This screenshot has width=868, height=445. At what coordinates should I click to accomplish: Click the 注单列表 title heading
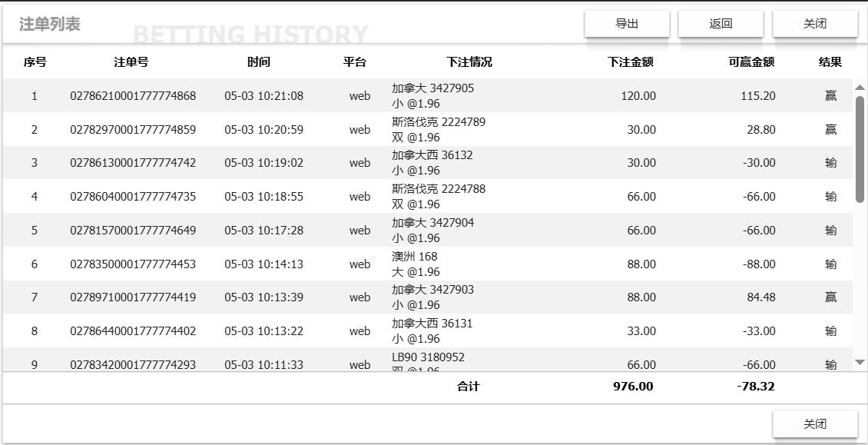tap(50, 24)
